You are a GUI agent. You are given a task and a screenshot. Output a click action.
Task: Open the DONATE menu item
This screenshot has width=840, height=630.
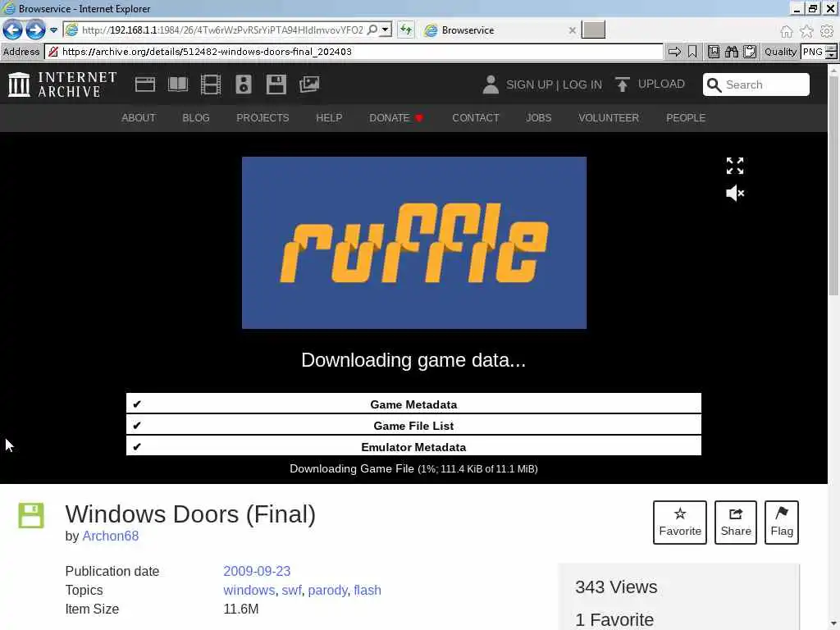pos(396,118)
